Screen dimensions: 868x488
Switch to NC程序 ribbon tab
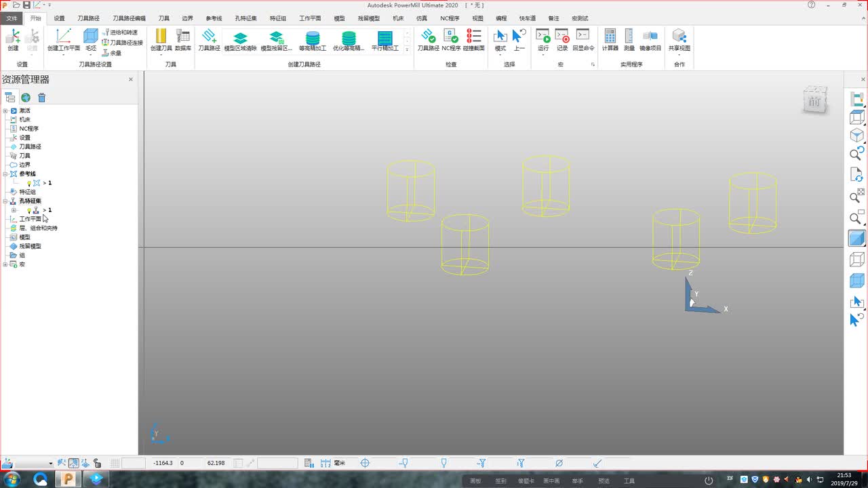point(450,18)
